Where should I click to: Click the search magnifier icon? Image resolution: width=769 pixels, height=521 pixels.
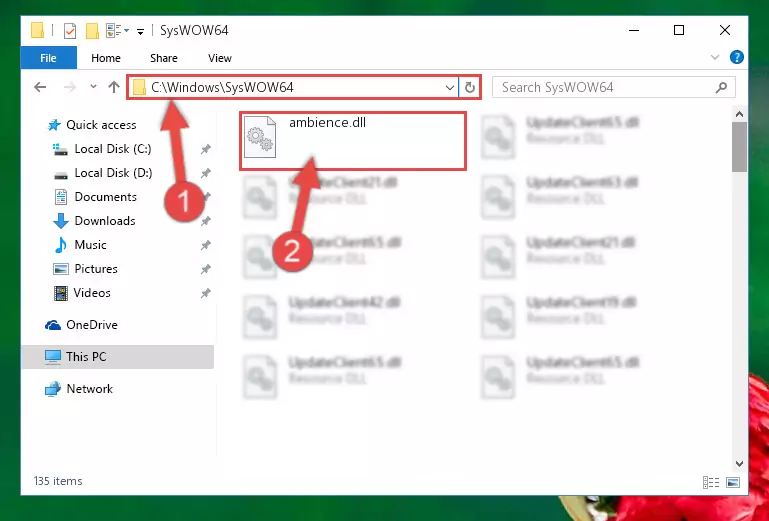(x=721, y=87)
